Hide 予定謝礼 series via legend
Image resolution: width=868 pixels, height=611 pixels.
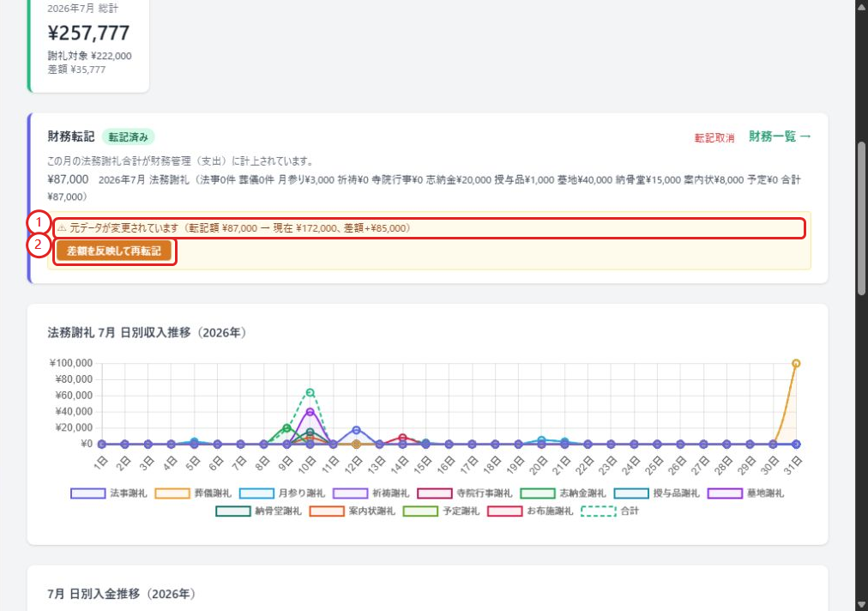point(441,511)
